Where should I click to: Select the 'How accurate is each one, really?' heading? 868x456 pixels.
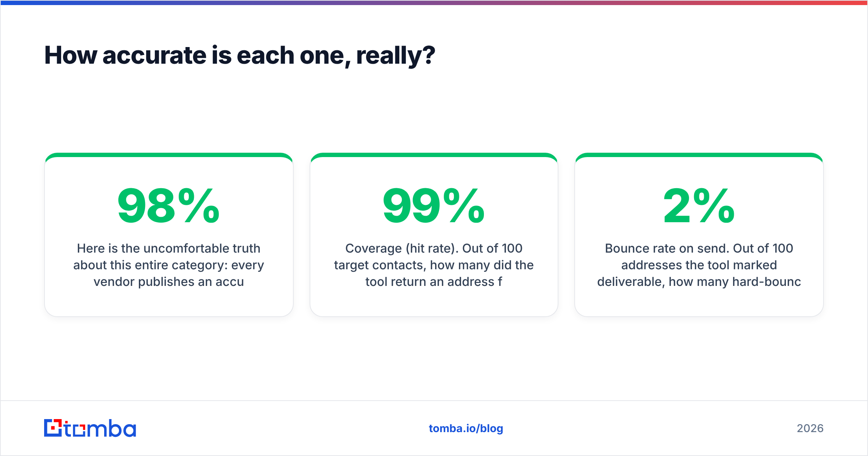(x=239, y=55)
